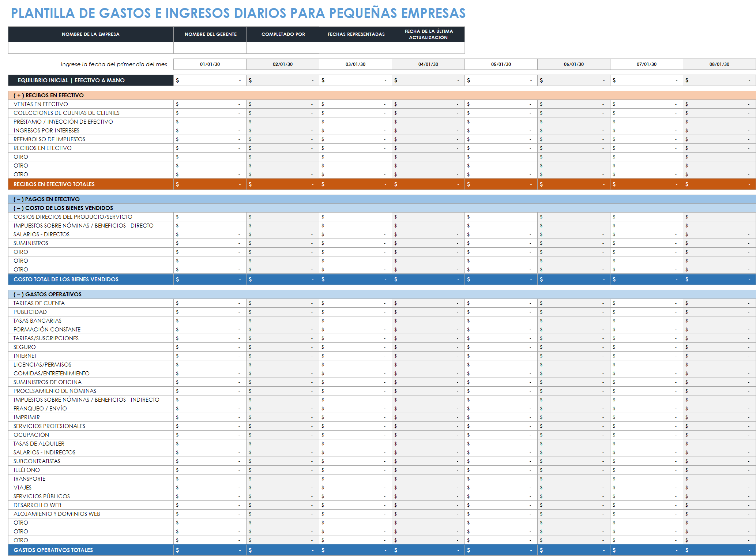Click the TASAS DE ALQUILER row label
The height and width of the screenshot is (559, 756).
[39, 444]
